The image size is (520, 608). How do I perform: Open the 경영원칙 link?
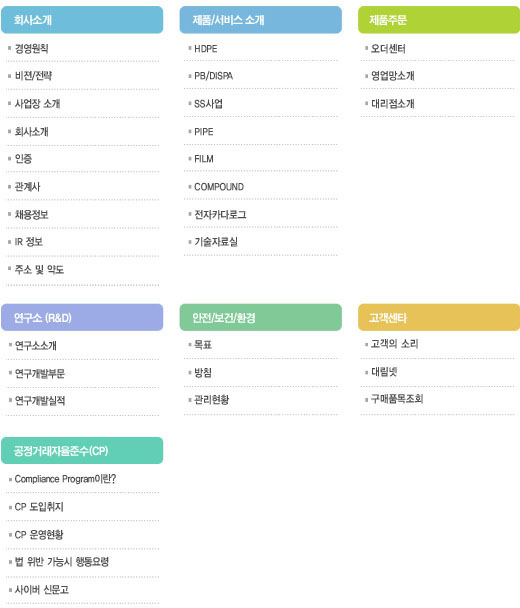click(31, 48)
